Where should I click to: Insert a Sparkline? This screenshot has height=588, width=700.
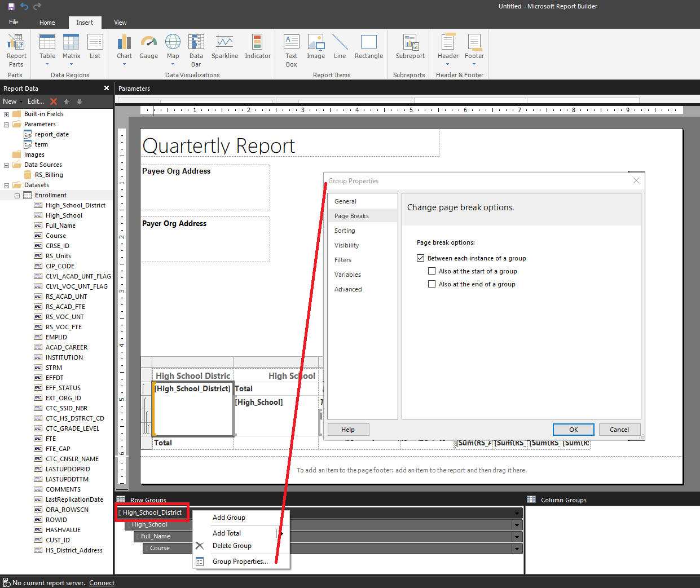click(x=224, y=47)
